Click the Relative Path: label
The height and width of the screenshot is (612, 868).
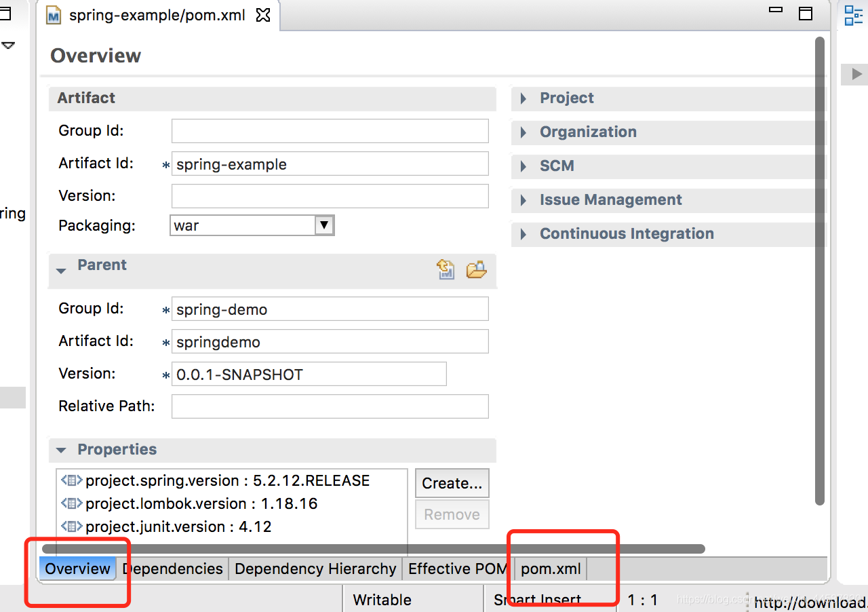[x=107, y=406]
